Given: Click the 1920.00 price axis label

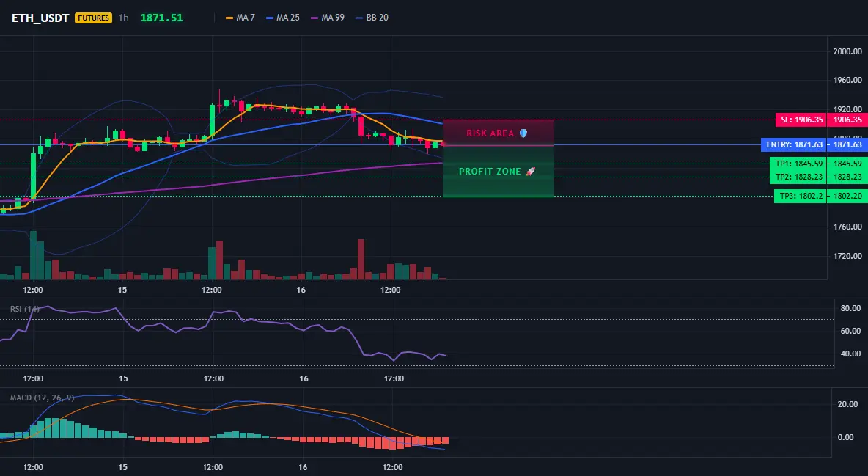Looking at the screenshot, I should click(x=847, y=109).
